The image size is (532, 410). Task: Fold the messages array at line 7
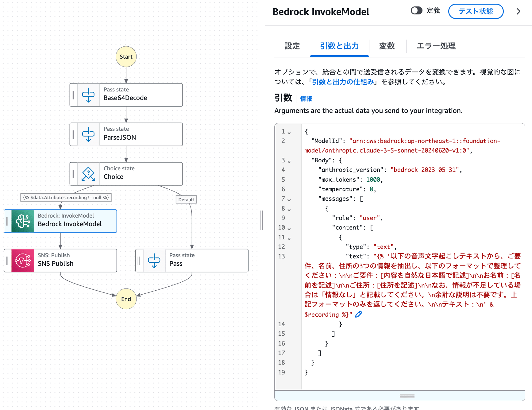(289, 200)
